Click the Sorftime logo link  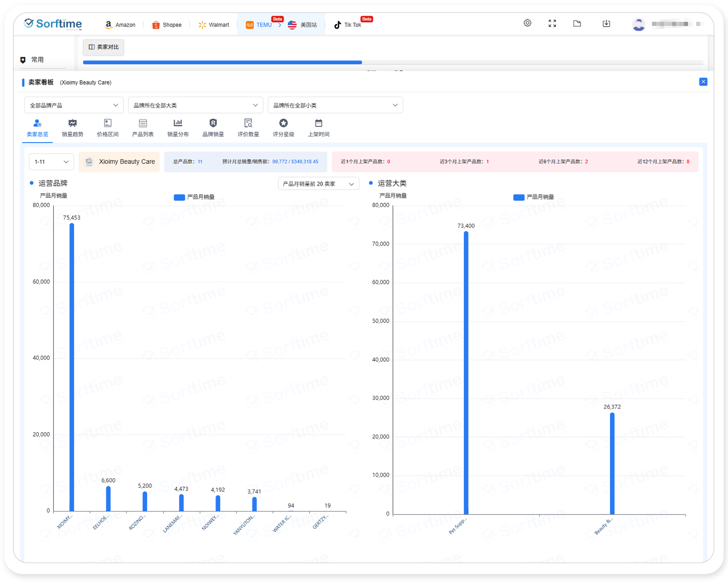point(53,24)
